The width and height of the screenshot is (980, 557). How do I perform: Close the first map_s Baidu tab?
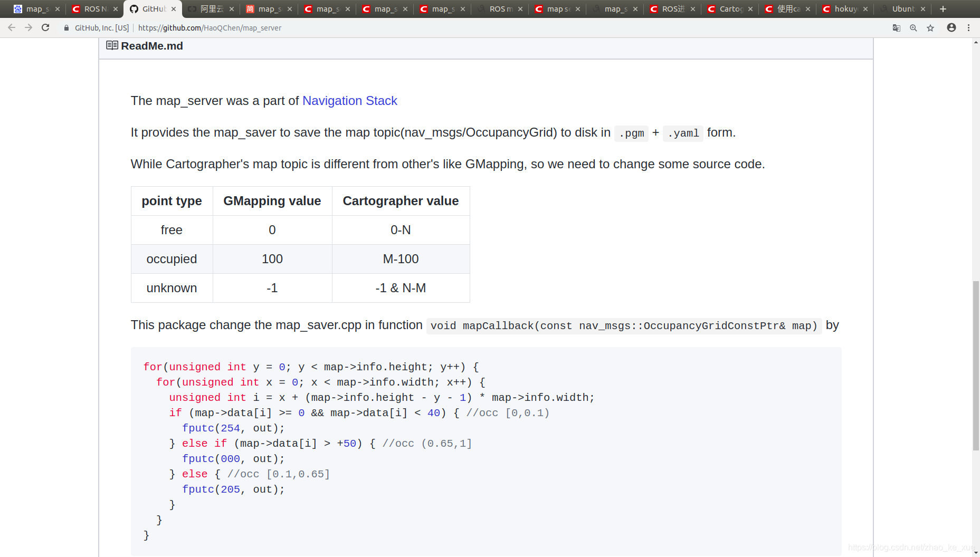tap(58, 9)
